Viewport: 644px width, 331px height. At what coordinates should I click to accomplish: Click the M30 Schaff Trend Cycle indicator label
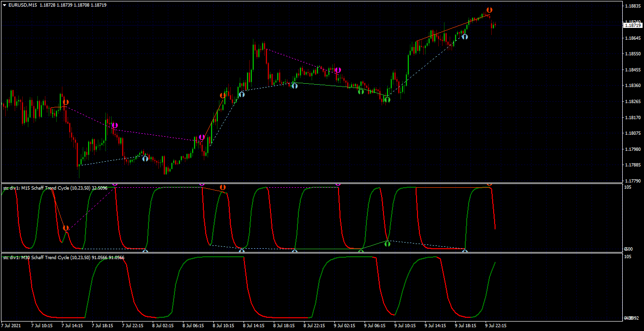[x=64, y=258]
